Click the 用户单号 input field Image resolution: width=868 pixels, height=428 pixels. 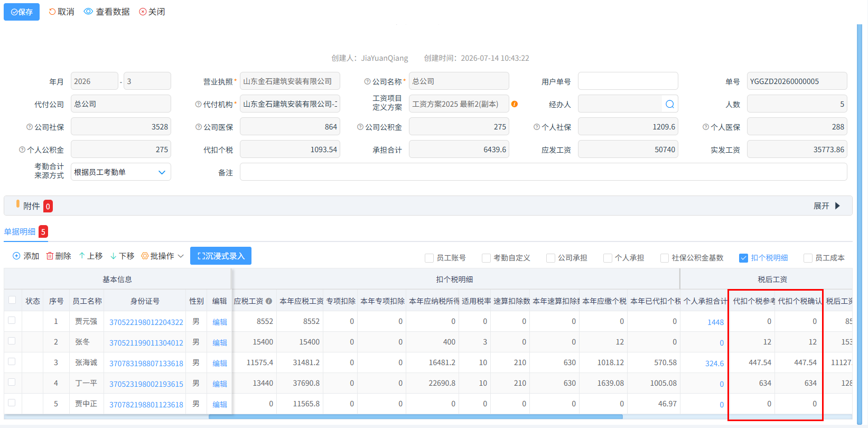628,81
